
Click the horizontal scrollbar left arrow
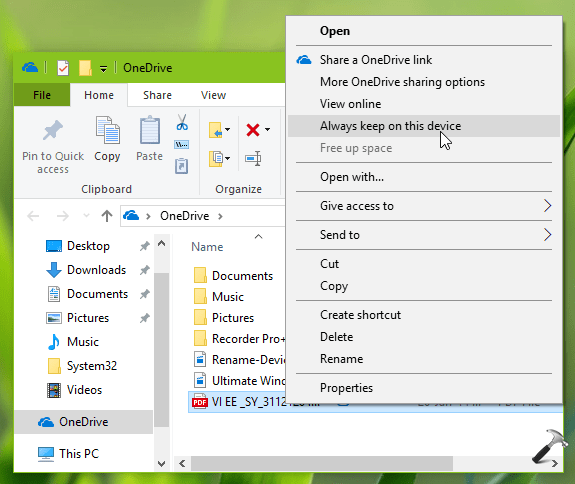[x=182, y=463]
